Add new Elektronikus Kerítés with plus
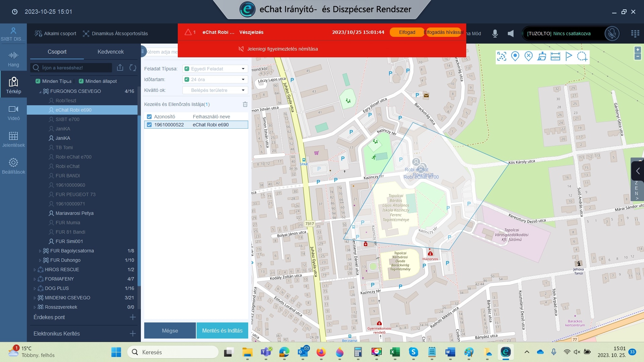The height and width of the screenshot is (362, 644). tap(133, 334)
